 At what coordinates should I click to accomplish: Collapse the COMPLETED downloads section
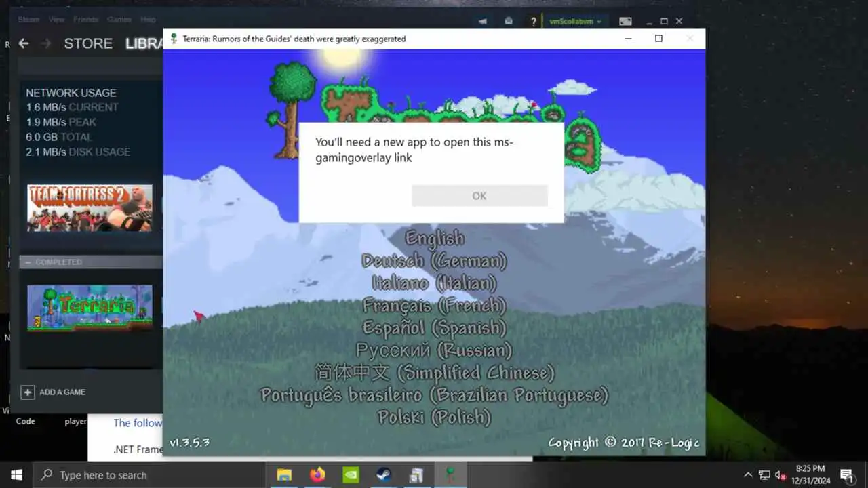tap(28, 262)
